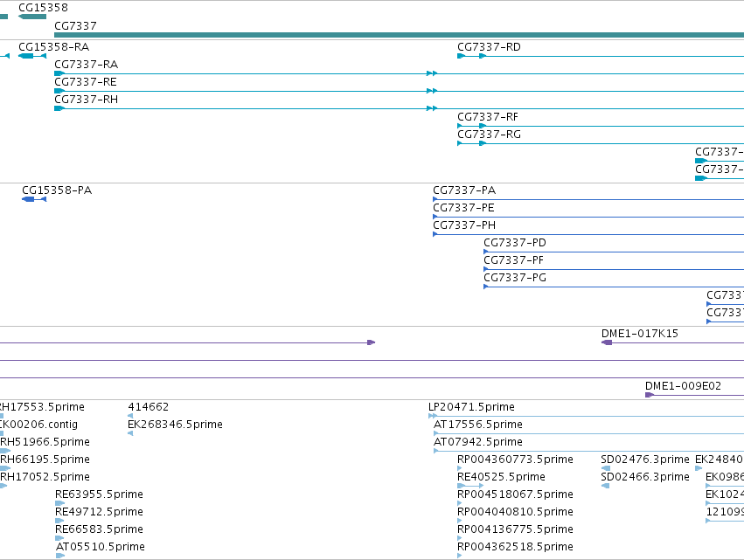
Task: Click the RH51966.5prime EST label
Action: (45, 442)
